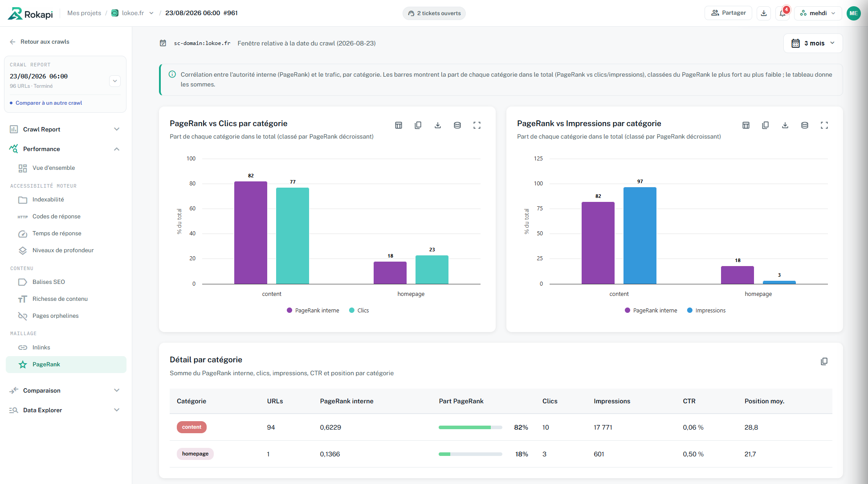Open database icon of PageRank vs Impressions chart
The height and width of the screenshot is (484, 868).
pos(805,125)
